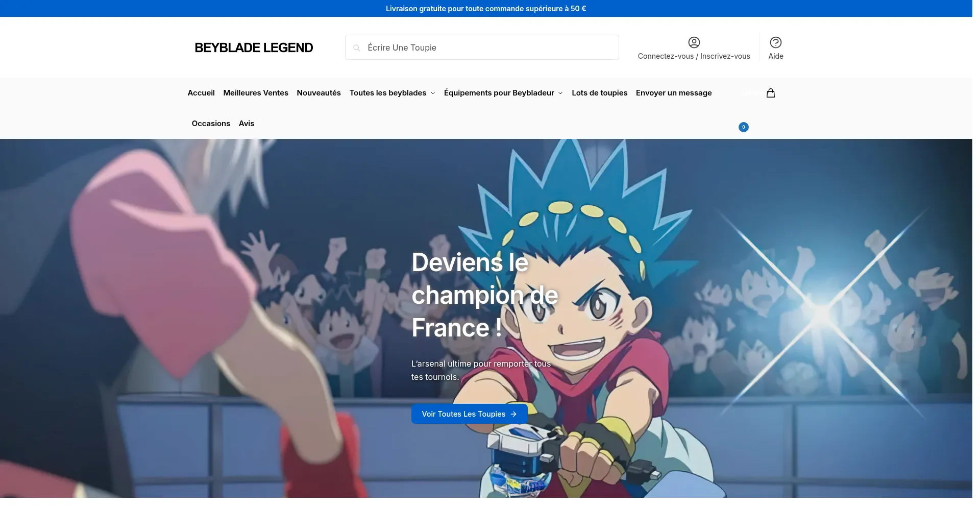
Task: Click Voir Toutes Les Toupies button
Action: click(x=469, y=414)
